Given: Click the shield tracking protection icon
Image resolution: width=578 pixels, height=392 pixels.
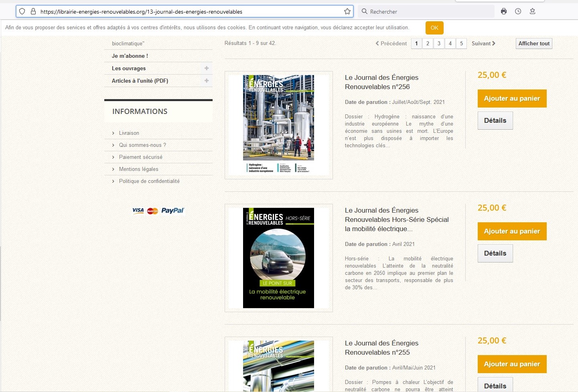Looking at the screenshot, I should 22,12.
